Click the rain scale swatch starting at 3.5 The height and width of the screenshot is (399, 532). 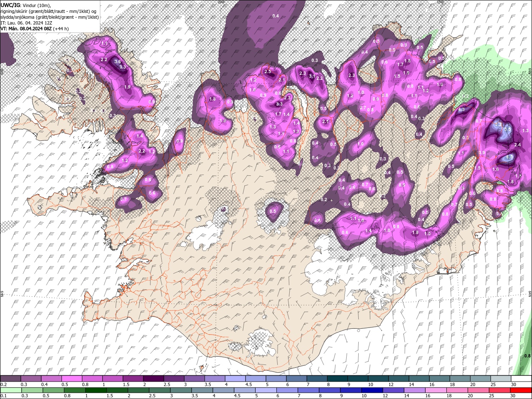tap(202, 390)
